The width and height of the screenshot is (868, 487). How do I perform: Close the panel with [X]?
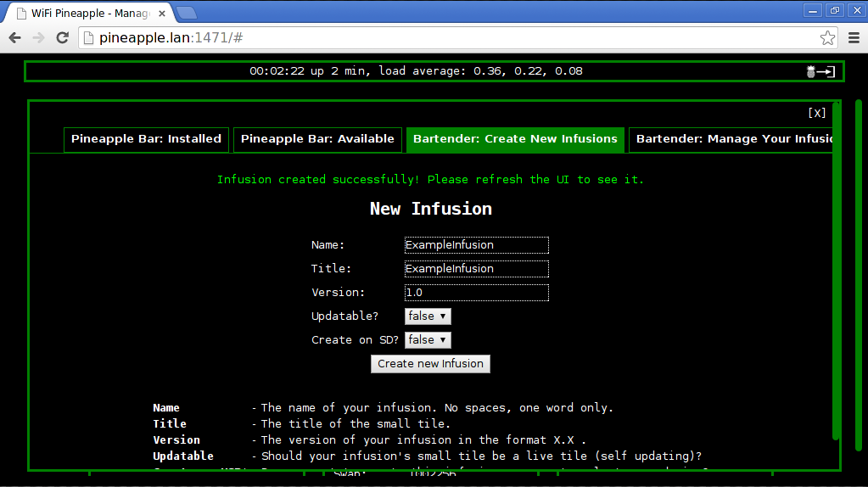pos(816,113)
